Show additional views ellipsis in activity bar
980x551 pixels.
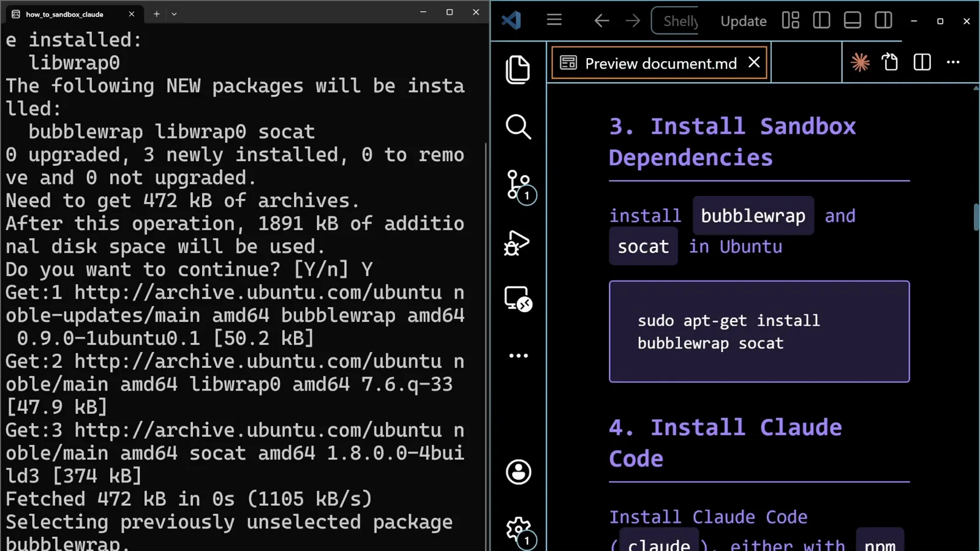518,356
